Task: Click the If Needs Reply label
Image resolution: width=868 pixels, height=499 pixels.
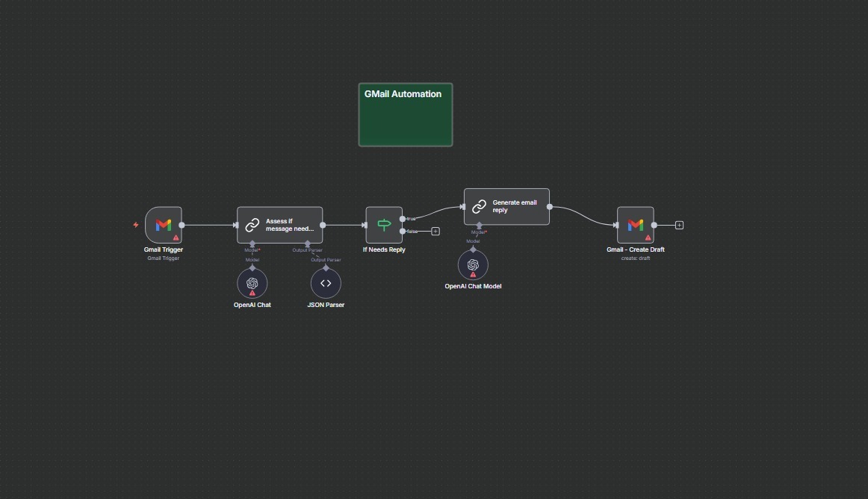Action: pos(384,249)
